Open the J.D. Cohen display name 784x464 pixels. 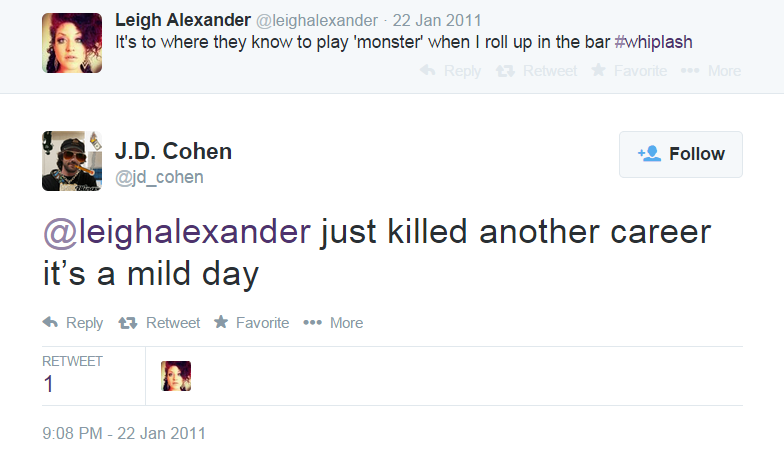(x=173, y=152)
